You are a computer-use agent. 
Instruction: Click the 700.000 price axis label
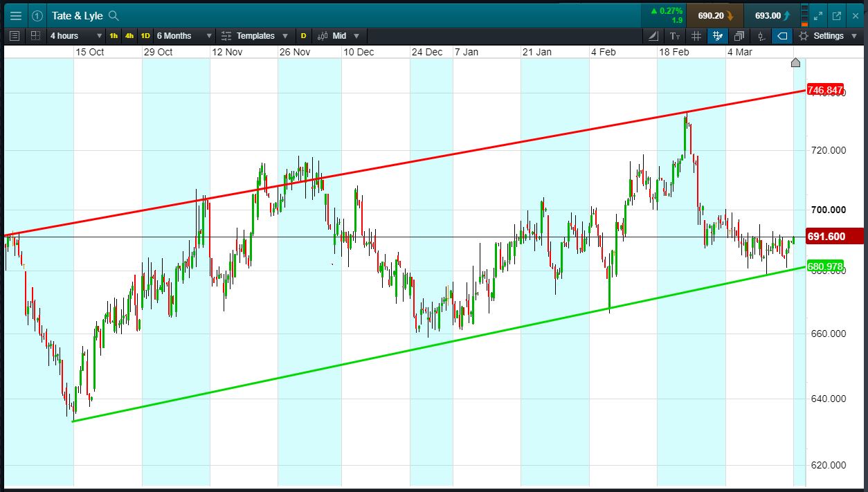(x=828, y=210)
